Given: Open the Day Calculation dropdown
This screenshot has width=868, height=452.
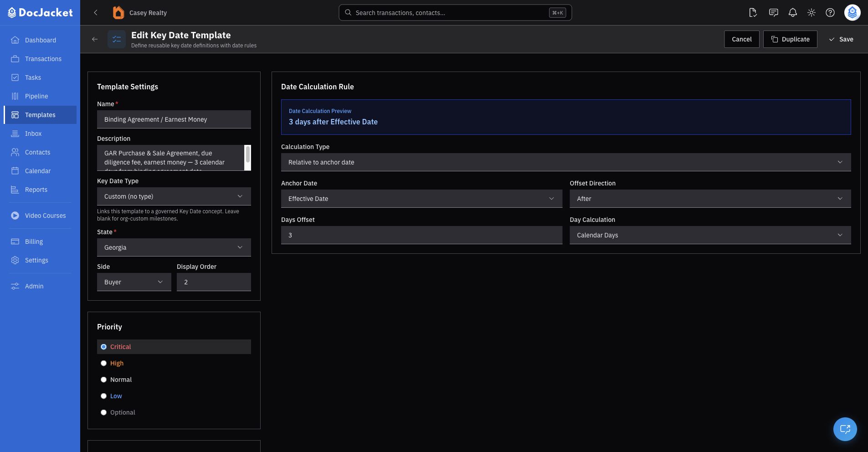Looking at the screenshot, I should (x=710, y=235).
